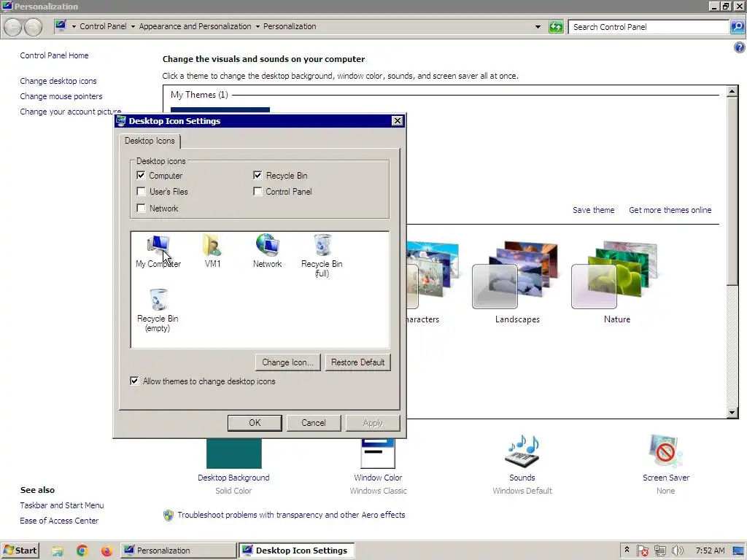Confirm with the OK button
The height and width of the screenshot is (560, 747).
click(x=255, y=423)
